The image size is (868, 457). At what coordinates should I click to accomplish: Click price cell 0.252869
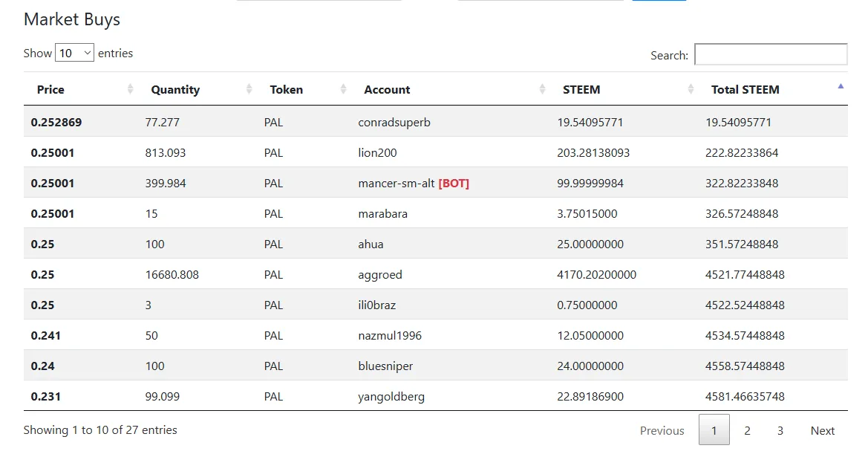[56, 123]
